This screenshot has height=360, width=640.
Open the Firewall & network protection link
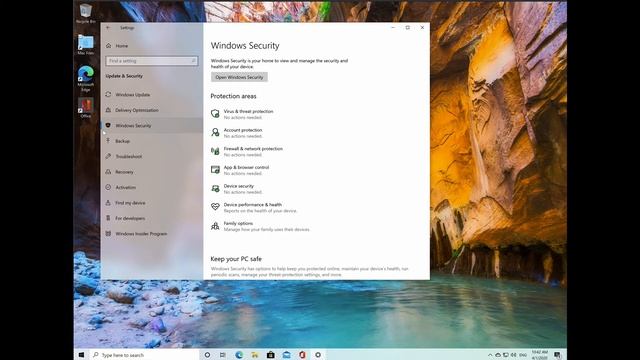click(x=253, y=149)
